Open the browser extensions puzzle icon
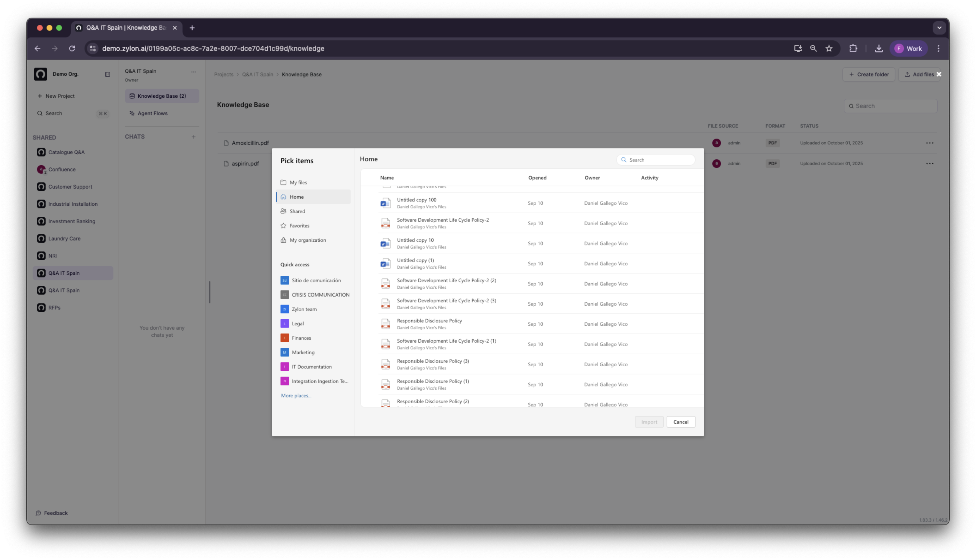 point(853,48)
